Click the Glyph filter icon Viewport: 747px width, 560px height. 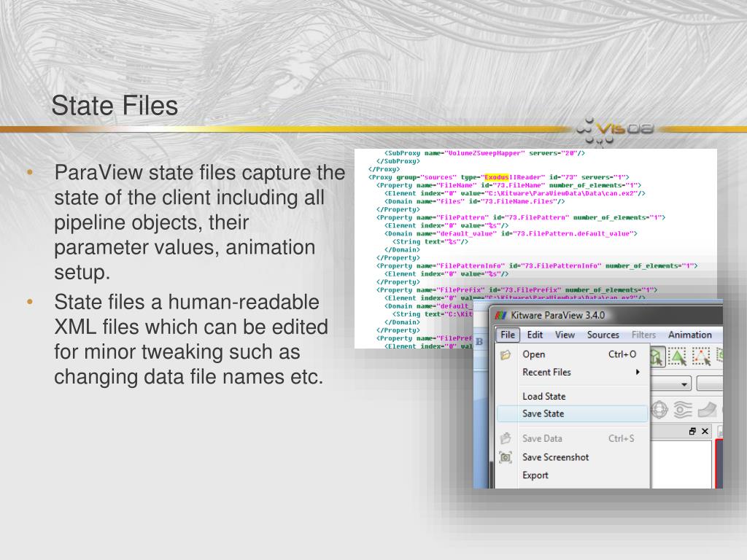(x=659, y=410)
